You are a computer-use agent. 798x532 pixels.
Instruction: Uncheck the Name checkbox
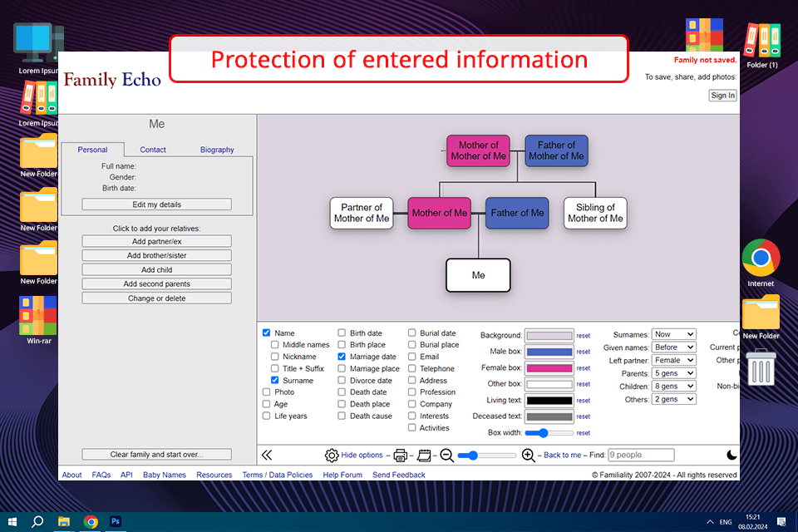tap(266, 333)
